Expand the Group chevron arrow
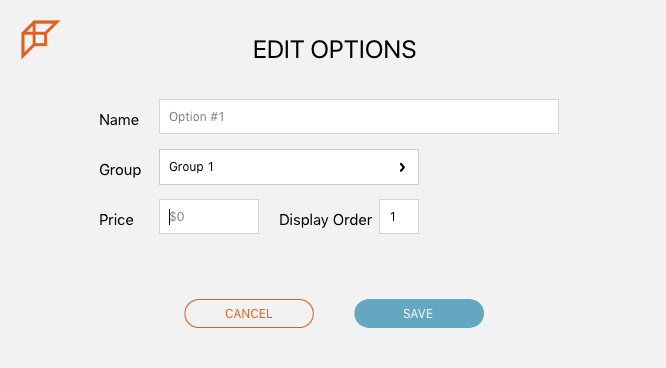 coord(402,167)
